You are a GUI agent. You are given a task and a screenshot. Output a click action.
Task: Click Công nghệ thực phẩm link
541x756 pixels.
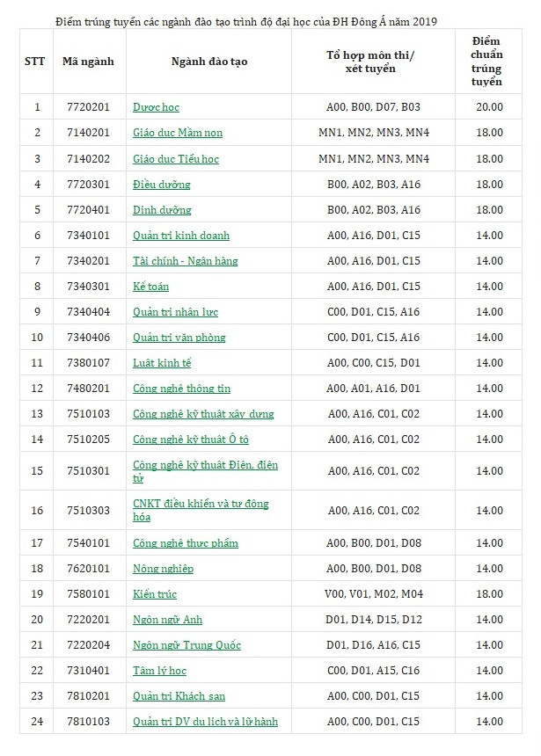186,543
